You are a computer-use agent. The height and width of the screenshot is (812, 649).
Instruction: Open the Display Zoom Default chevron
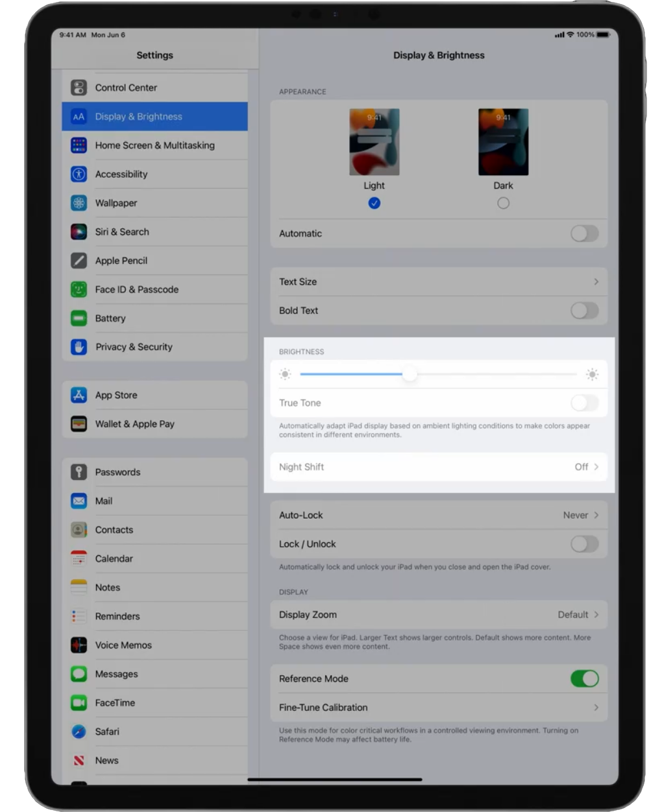pos(596,615)
